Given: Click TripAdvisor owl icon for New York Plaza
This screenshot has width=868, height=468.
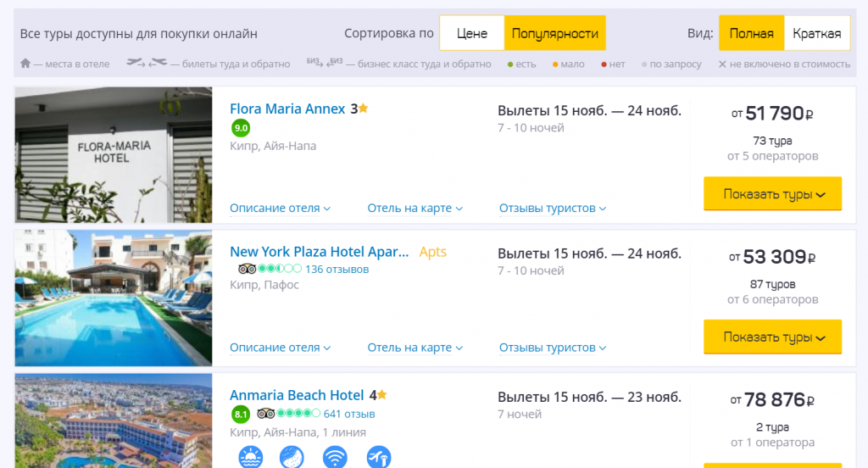Looking at the screenshot, I should click(247, 269).
